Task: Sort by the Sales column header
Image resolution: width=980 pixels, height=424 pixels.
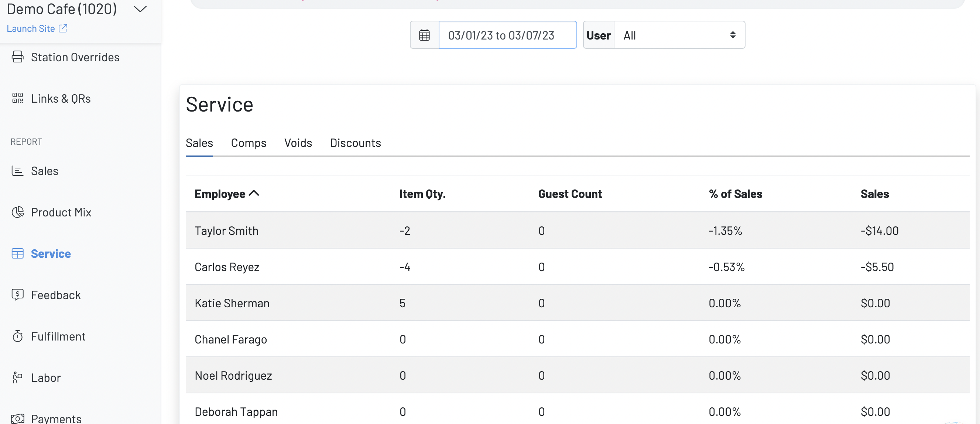Action: 874,194
